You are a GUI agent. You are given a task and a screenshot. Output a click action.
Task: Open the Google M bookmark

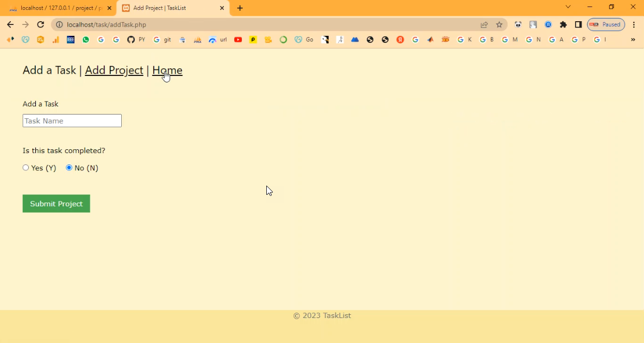coord(510,40)
